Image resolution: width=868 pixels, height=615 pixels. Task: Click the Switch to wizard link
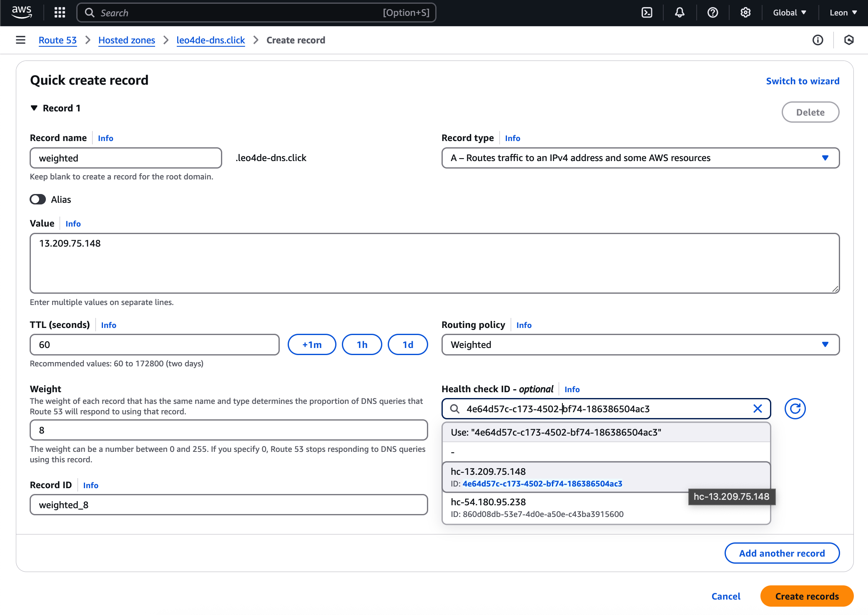(802, 81)
